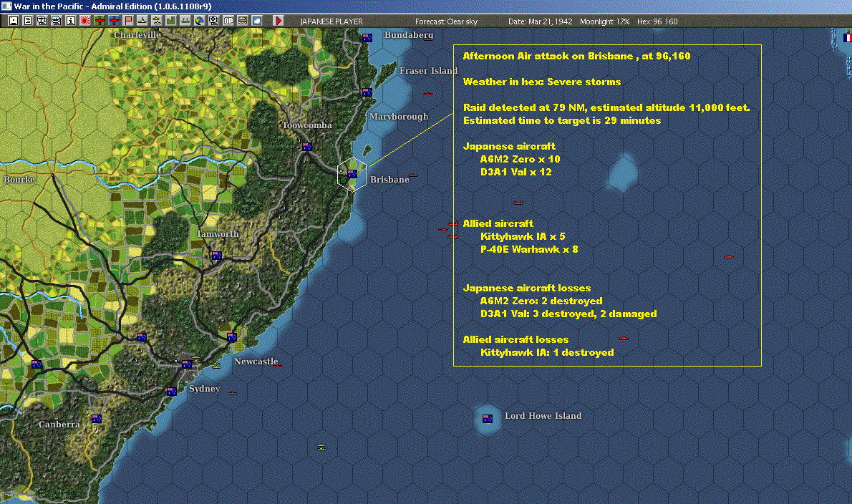Click 'D3A1 Val: 3 destroyed, 2 damaged' line

[x=568, y=314]
